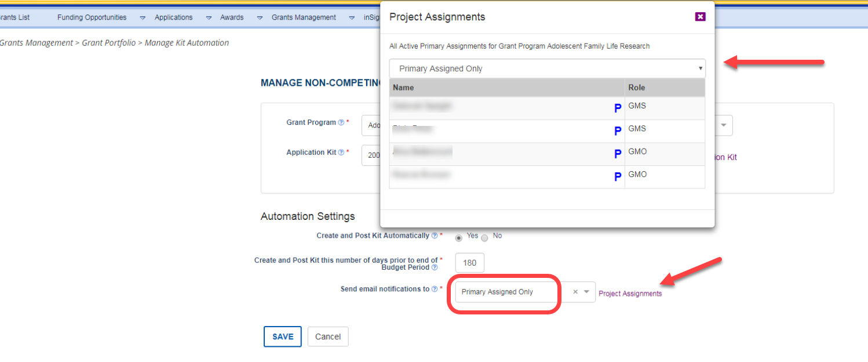868x362 pixels.
Task: Close the Project Assignments dialog
Action: click(700, 16)
